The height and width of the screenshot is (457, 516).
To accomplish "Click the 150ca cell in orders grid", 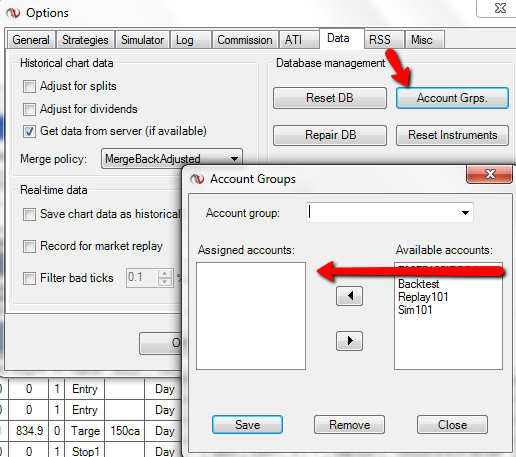I will tap(125, 431).
